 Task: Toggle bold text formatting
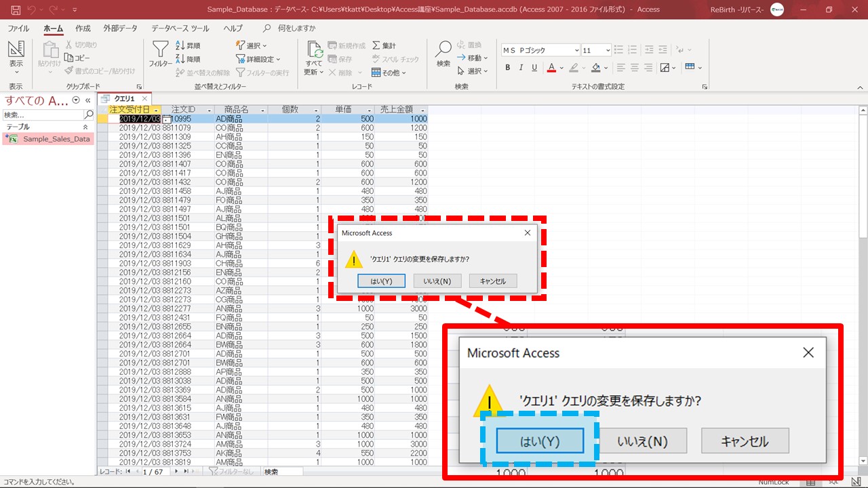click(508, 68)
